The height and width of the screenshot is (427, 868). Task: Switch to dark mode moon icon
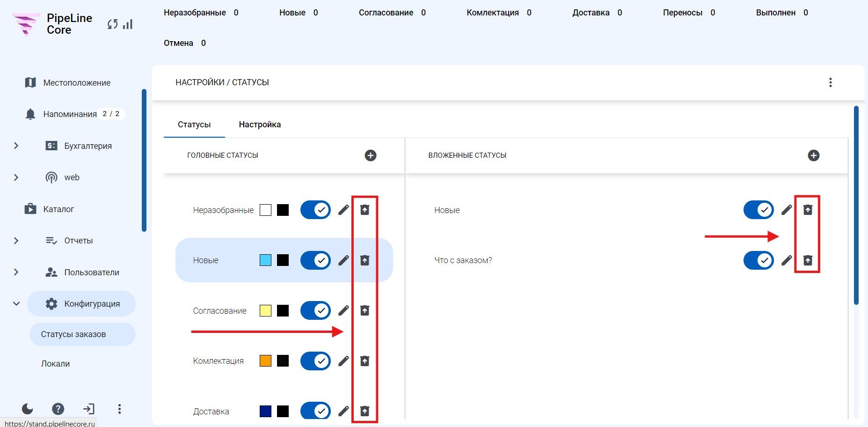(x=28, y=409)
